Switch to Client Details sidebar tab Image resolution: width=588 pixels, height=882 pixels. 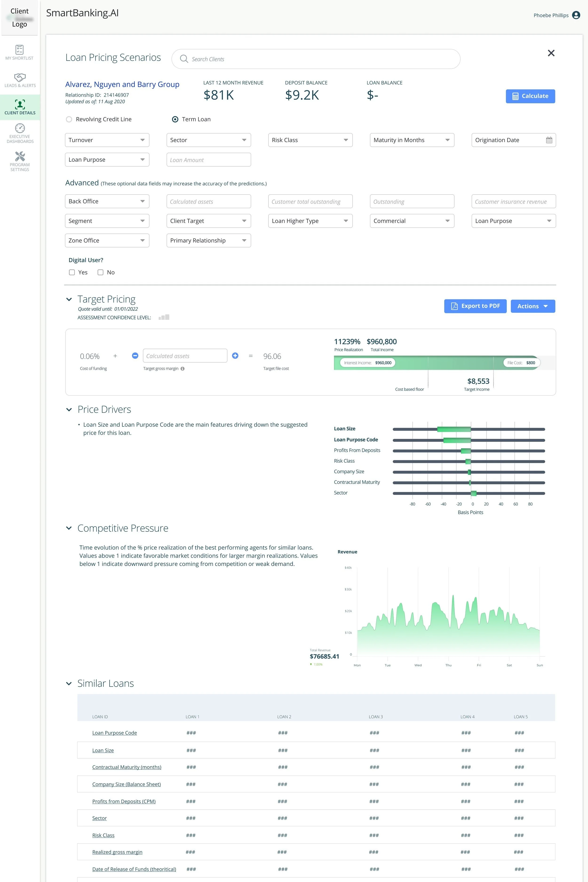(x=20, y=107)
